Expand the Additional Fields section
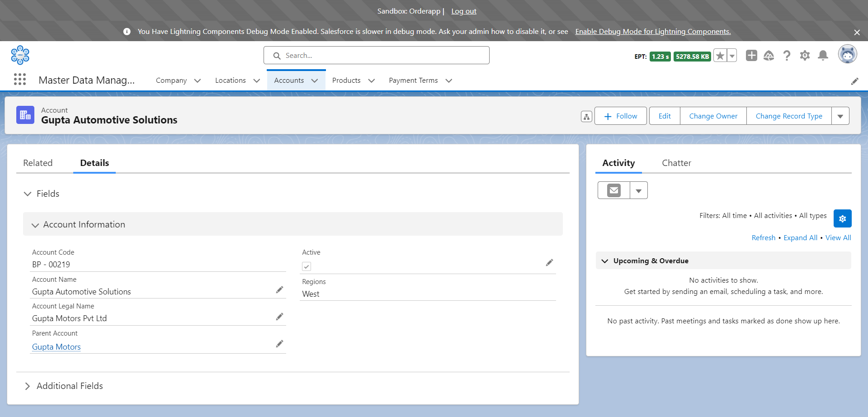 pos(28,386)
